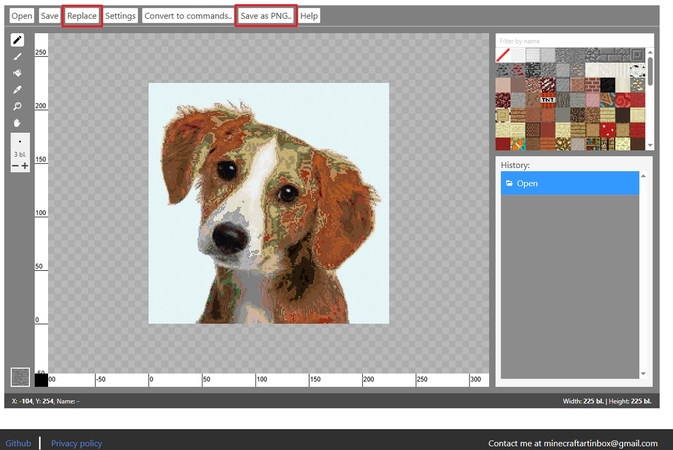The height and width of the screenshot is (450, 673).
Task: Pick the bookshelf block
Action: point(593,143)
